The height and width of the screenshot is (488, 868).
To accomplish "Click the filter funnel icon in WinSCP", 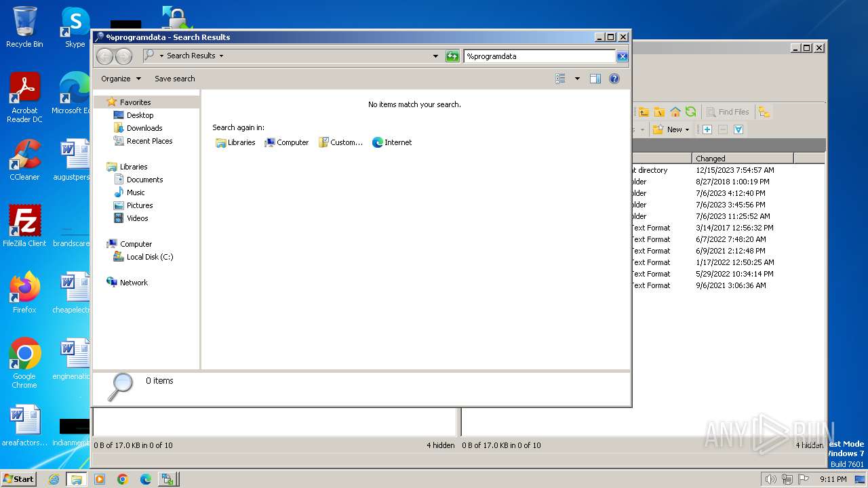I will [x=738, y=129].
